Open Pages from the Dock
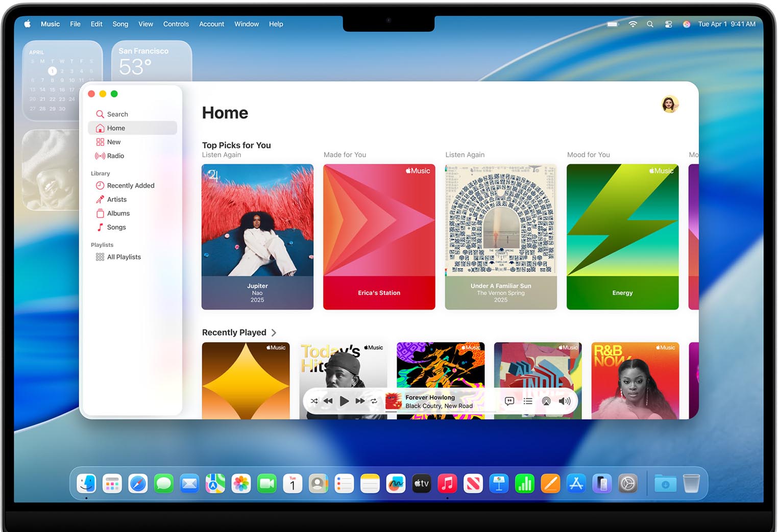This screenshot has height=532, width=778. click(x=550, y=483)
